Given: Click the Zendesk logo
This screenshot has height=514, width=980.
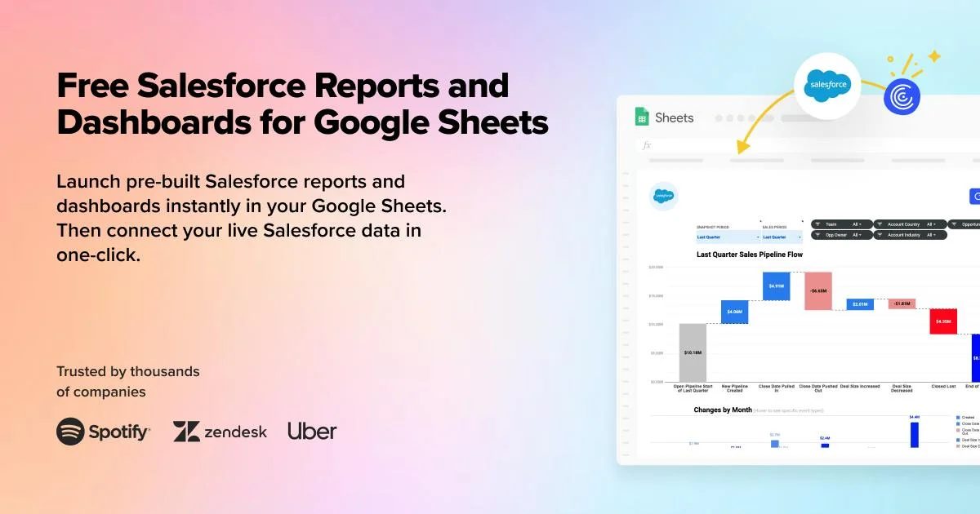Looking at the screenshot, I should (220, 432).
